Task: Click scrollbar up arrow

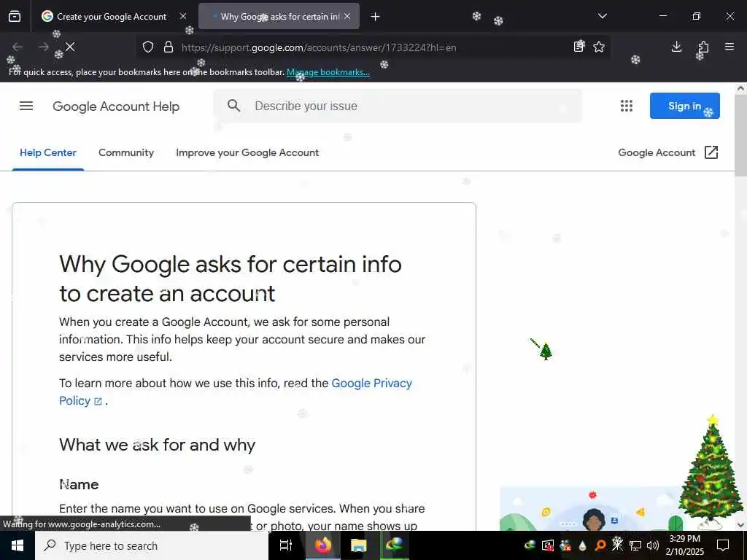Action: pos(740,88)
